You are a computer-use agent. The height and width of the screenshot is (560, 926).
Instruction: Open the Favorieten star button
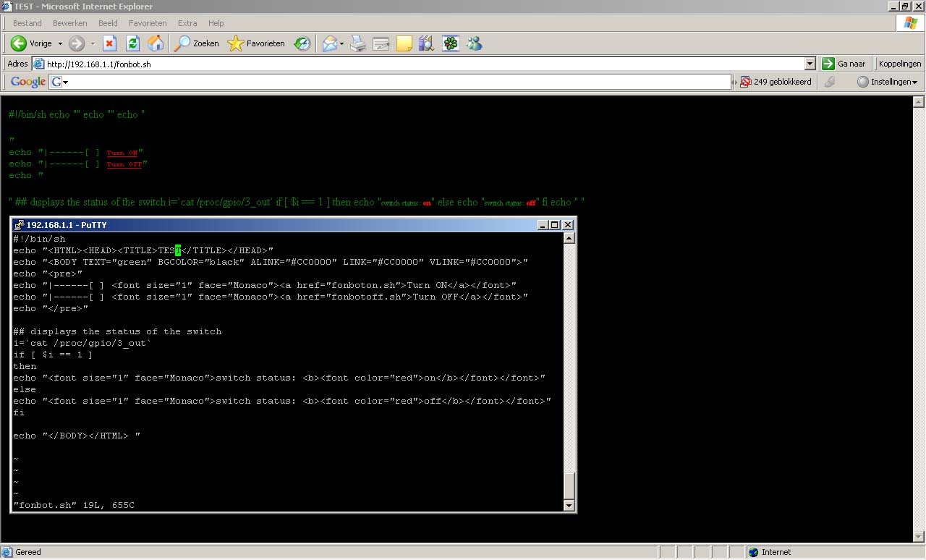pos(256,43)
